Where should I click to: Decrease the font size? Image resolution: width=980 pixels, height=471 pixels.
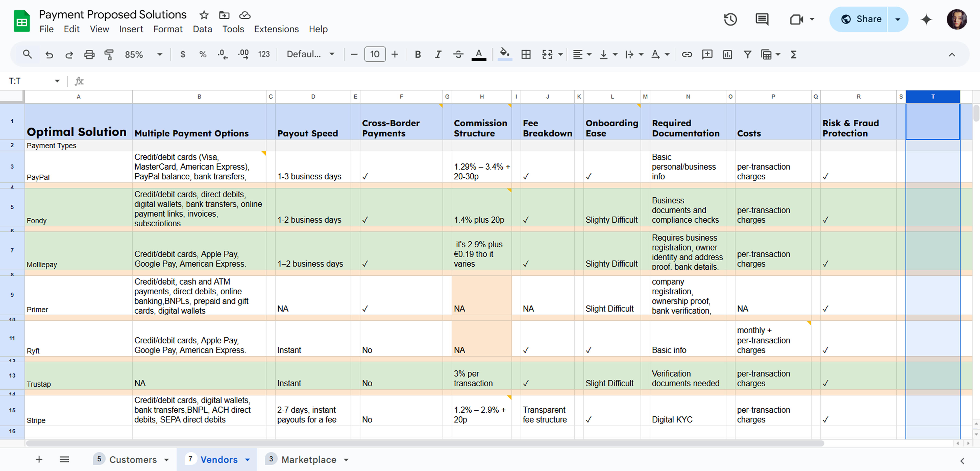tap(354, 54)
